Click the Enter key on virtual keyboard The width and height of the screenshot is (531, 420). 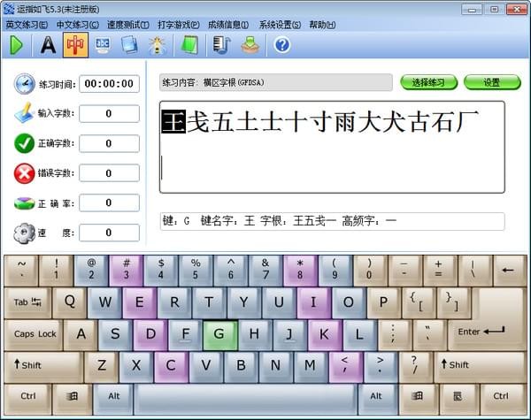[487, 333]
